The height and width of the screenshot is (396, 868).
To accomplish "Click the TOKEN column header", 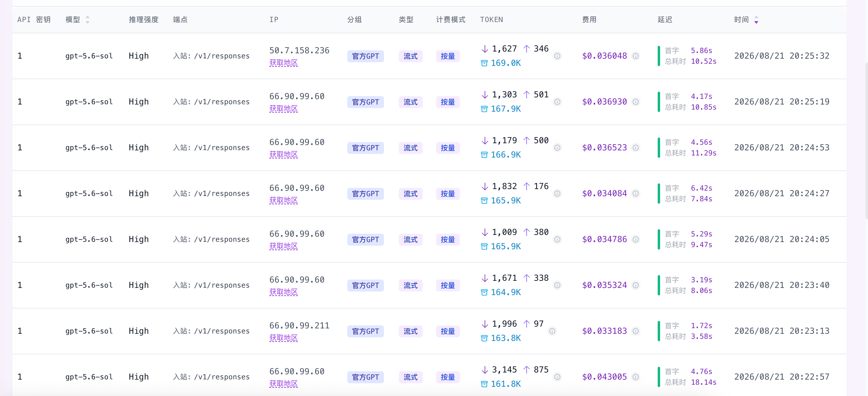I will pyautogui.click(x=491, y=20).
